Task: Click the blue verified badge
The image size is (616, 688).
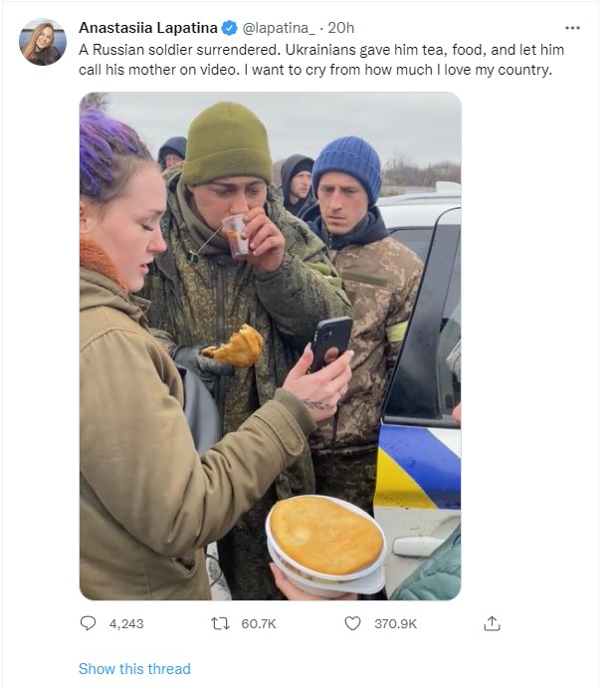Action: pos(229,28)
